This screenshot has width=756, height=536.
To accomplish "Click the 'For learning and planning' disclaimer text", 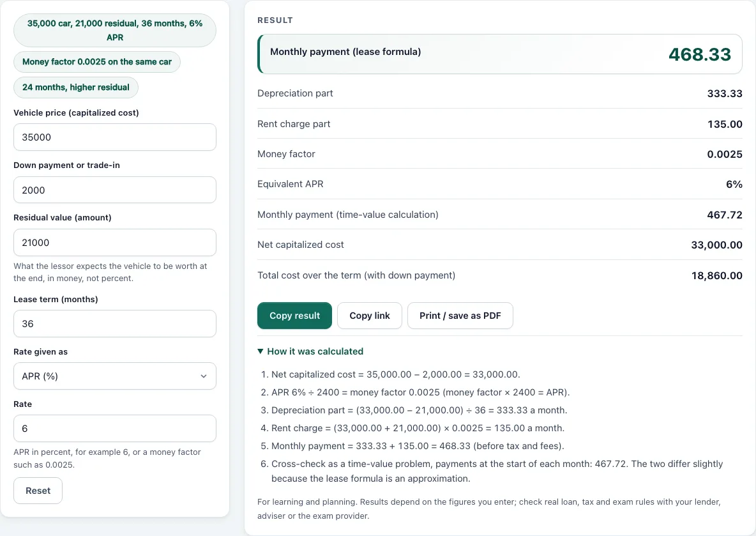I will 489,509.
